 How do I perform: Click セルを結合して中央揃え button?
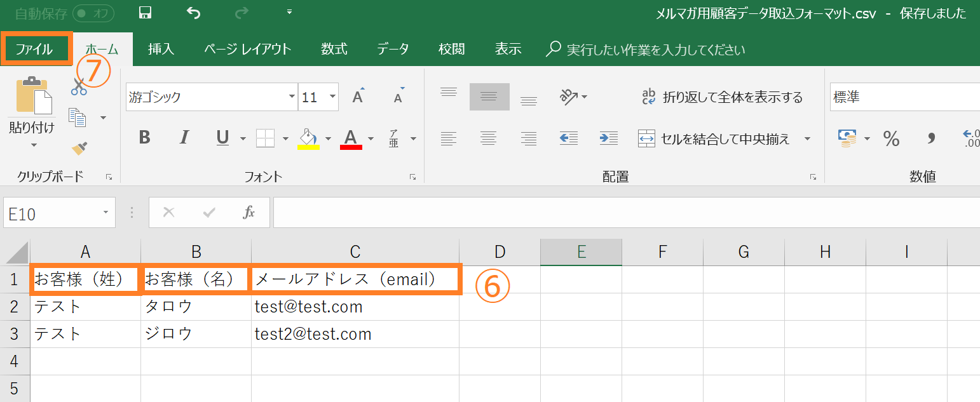[716, 138]
